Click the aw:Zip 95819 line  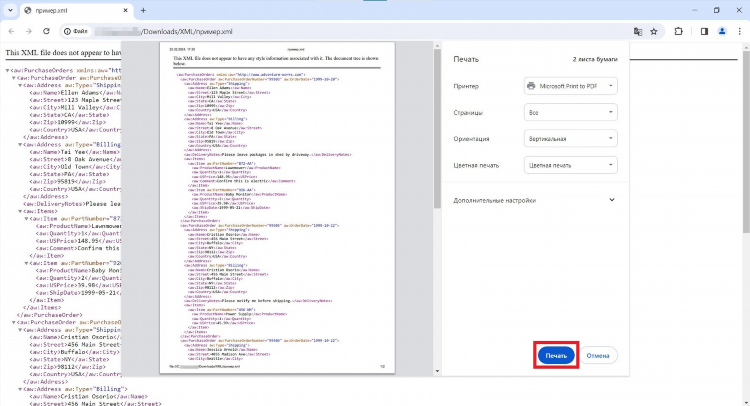67,182
